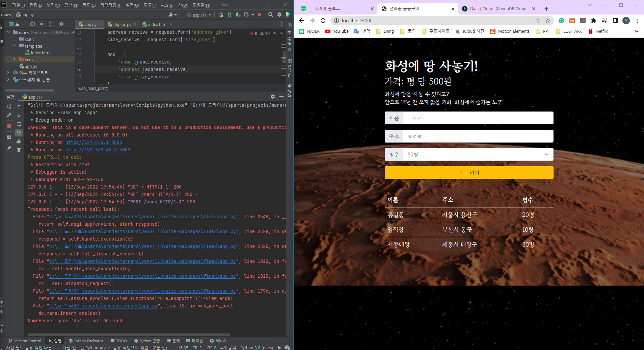This screenshot has height=350, width=644.
Task: Toggle scroll to end in Run console
Action: click(x=19, y=133)
